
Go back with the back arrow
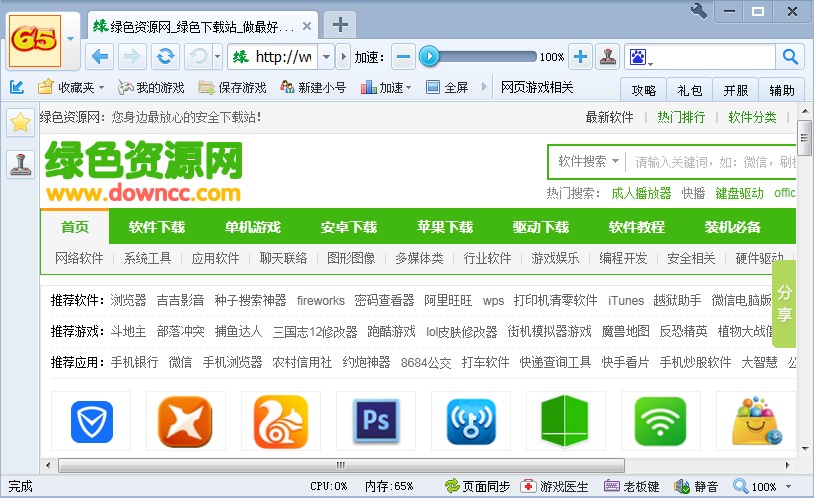(100, 57)
